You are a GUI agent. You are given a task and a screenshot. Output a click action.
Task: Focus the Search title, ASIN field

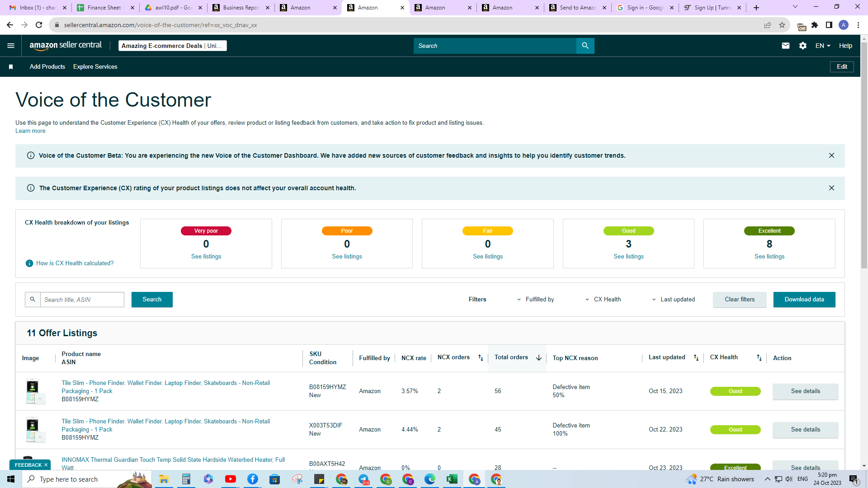[82, 300]
